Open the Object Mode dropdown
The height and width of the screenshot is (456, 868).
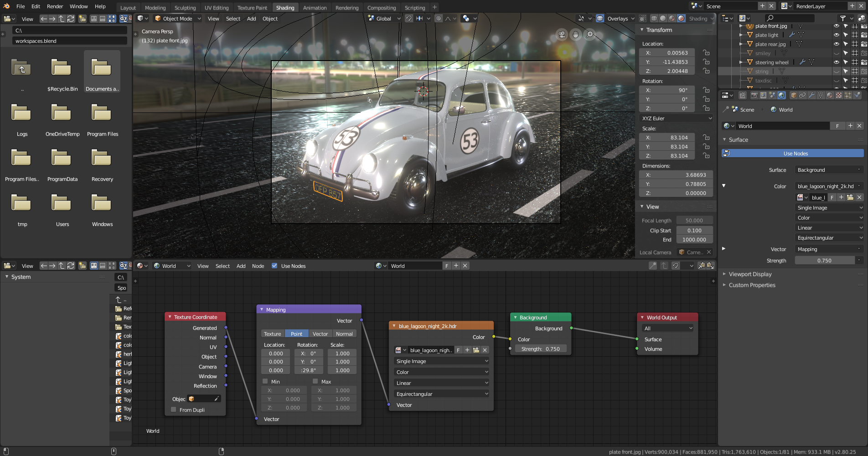177,19
